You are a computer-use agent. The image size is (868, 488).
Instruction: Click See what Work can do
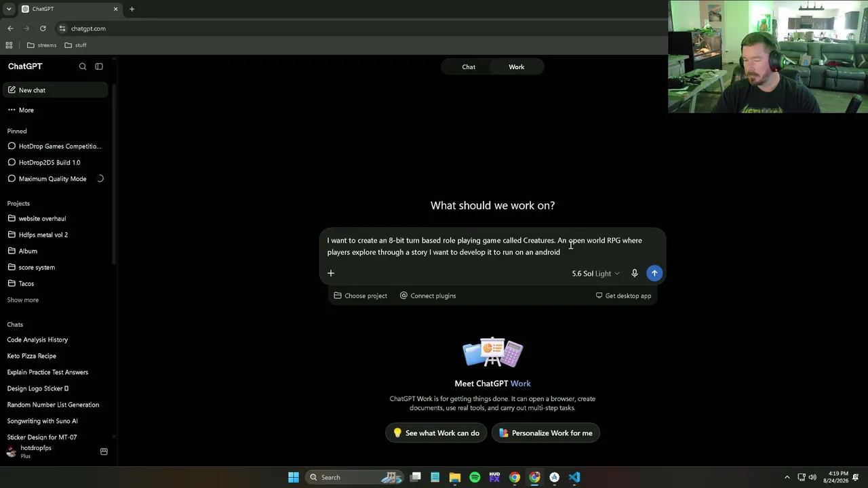tap(436, 433)
